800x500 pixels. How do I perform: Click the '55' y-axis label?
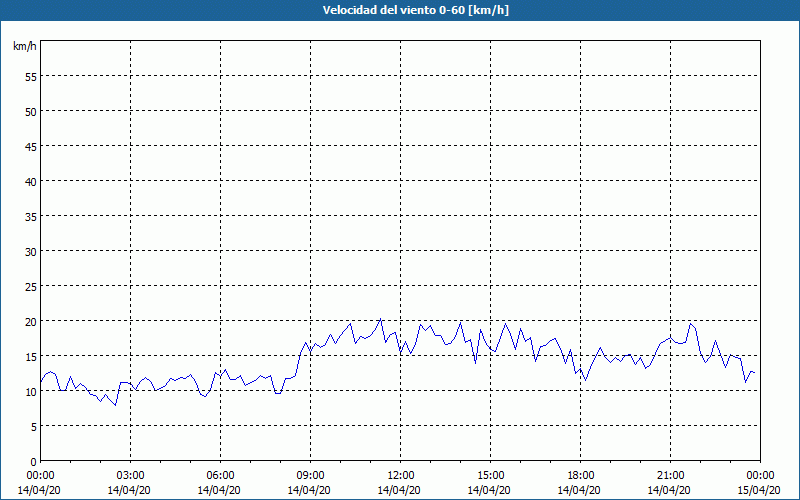[x=31, y=77]
